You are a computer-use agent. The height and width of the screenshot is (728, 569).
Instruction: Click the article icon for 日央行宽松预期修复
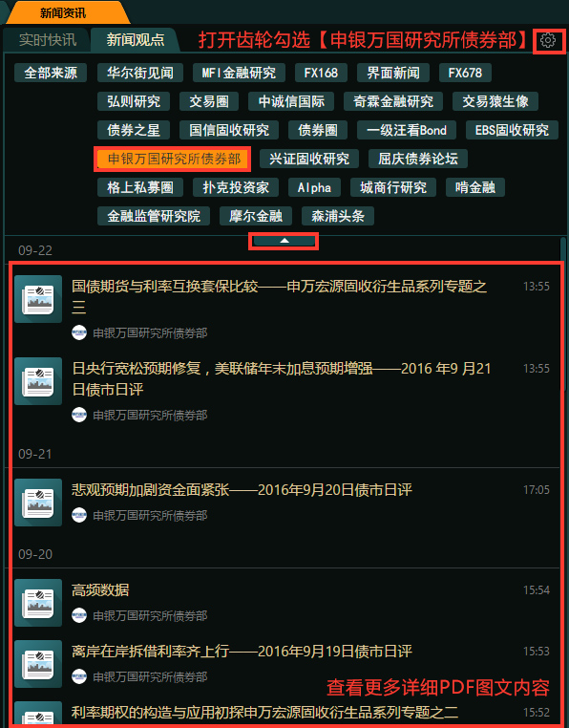[x=38, y=381]
